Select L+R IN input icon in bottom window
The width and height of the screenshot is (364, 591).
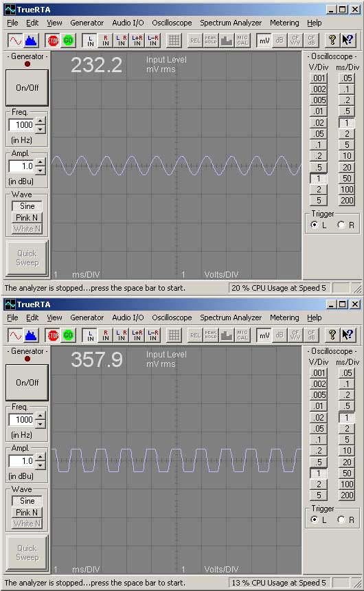point(137,335)
